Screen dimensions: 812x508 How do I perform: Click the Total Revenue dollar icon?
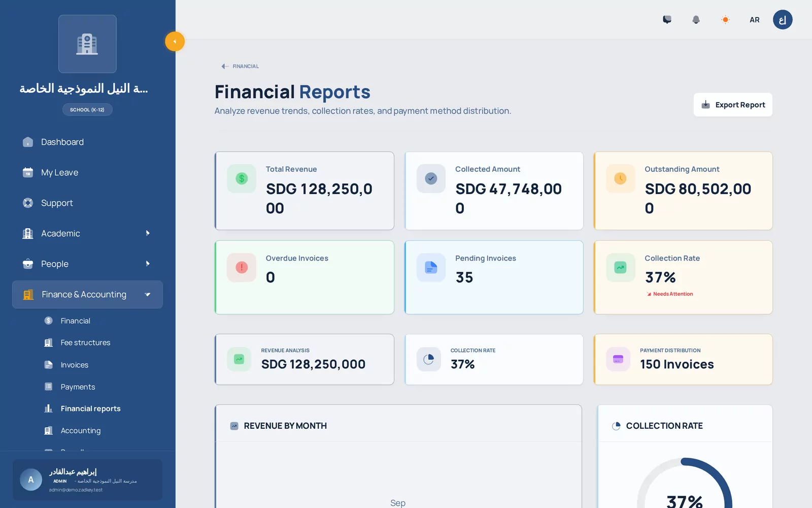(242, 179)
